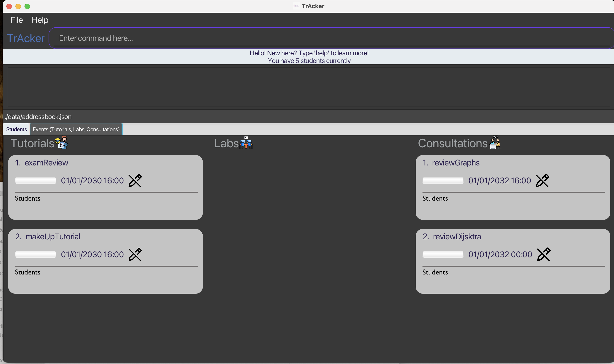The height and width of the screenshot is (364, 614).
Task: Click the empty result display box
Action: point(309,87)
